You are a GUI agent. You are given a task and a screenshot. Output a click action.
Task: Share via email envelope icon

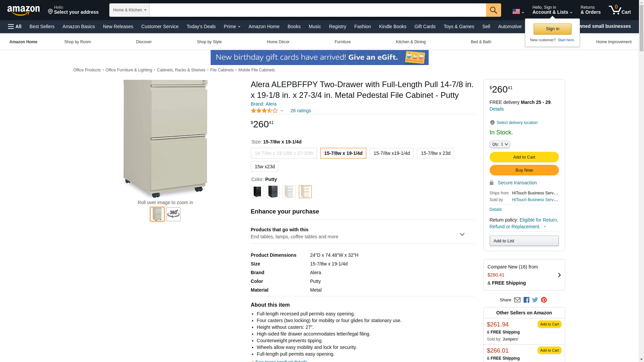click(x=517, y=300)
